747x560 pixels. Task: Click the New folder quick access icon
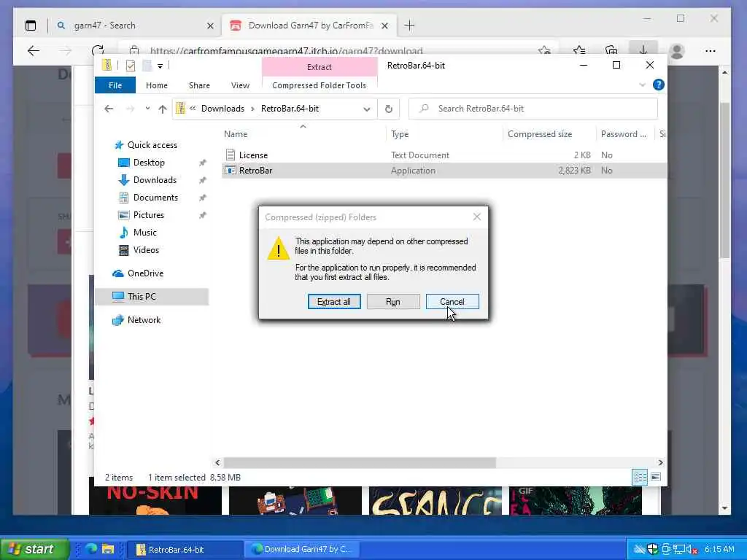pyautogui.click(x=147, y=65)
